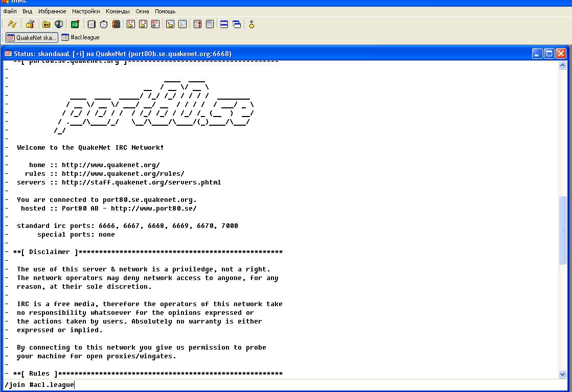Viewport: 572px width, 392px height.
Task: Open mIRC Options via hammer icon
Action: click(30, 25)
